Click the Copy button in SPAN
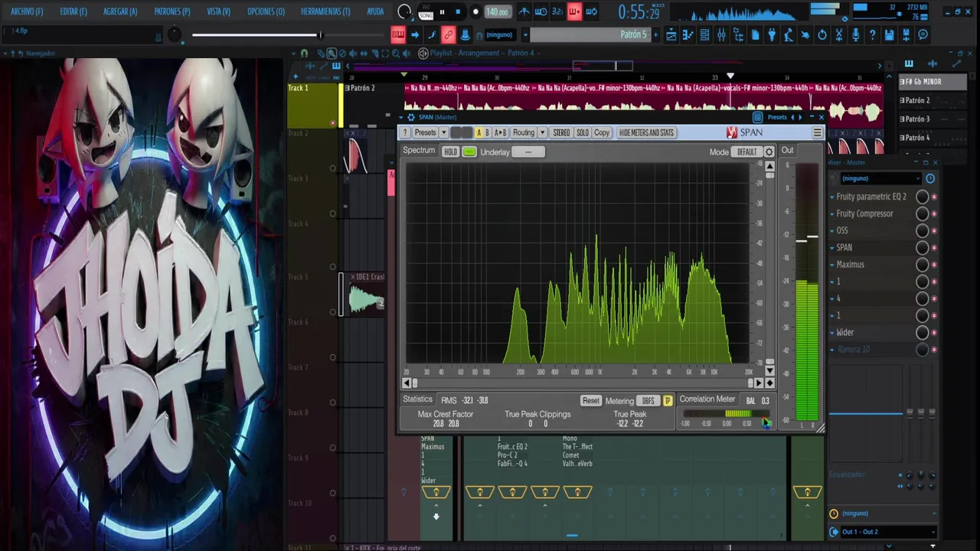This screenshot has width=980, height=551. pyautogui.click(x=602, y=132)
